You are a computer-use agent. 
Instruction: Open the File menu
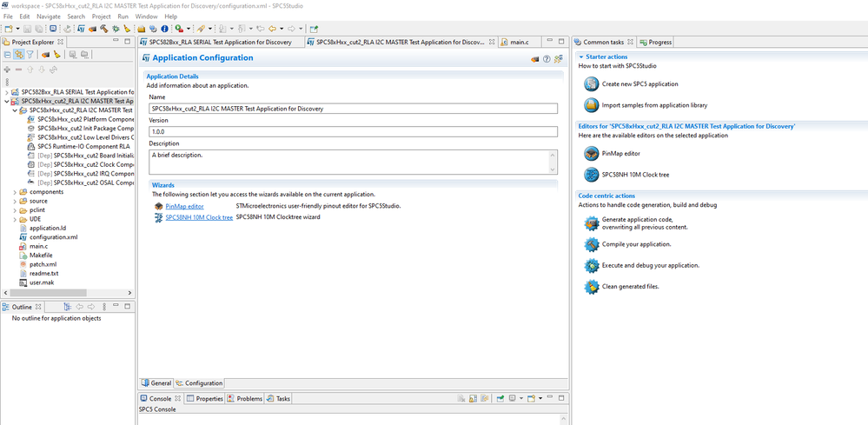click(x=8, y=17)
